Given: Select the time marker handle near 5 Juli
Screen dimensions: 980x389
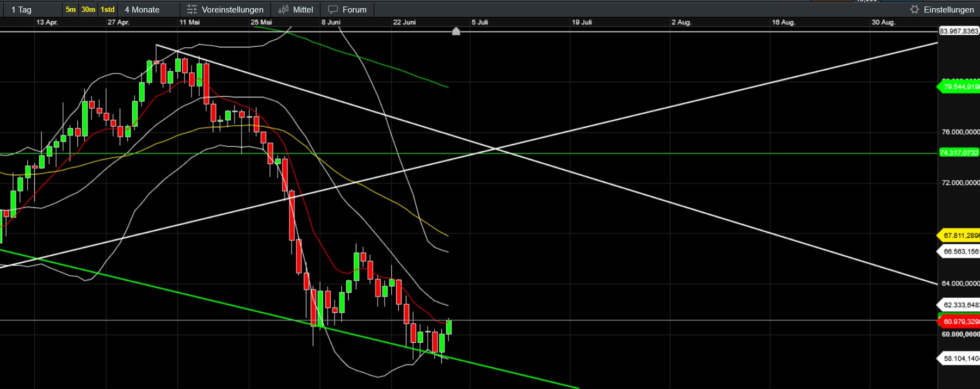Looking at the screenshot, I should pyautogui.click(x=456, y=32).
